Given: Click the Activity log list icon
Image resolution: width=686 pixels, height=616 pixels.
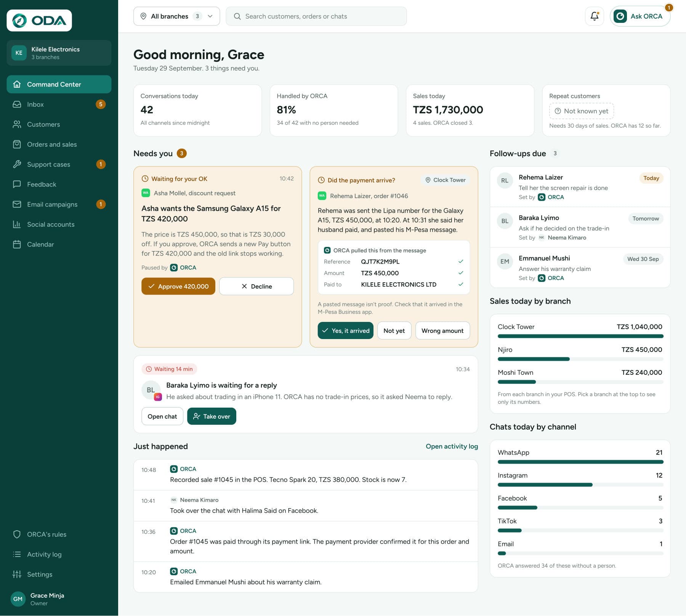Looking at the screenshot, I should click(17, 554).
